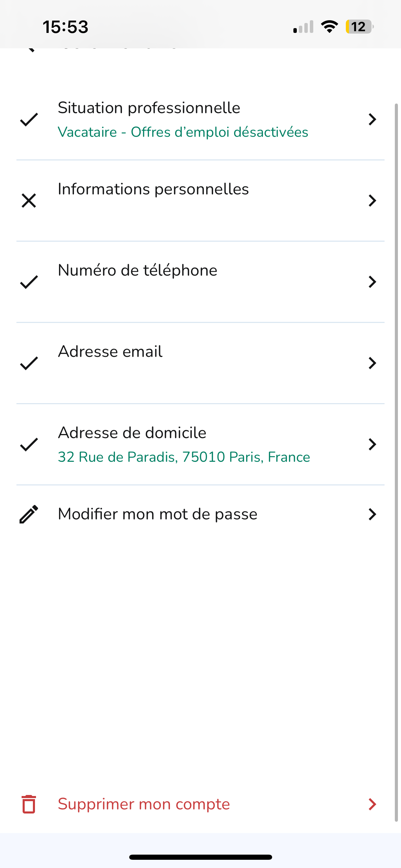Tap red chevron next to Supprimer mon compte
Image resolution: width=401 pixels, height=868 pixels.
372,804
